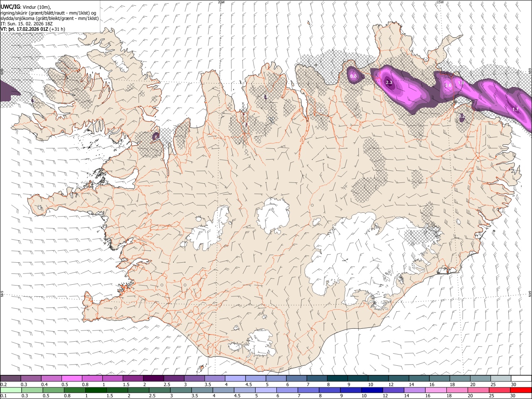Click the 64N latitude label at right edge
The height and width of the screenshot is (399, 532).
[x=530, y=293]
